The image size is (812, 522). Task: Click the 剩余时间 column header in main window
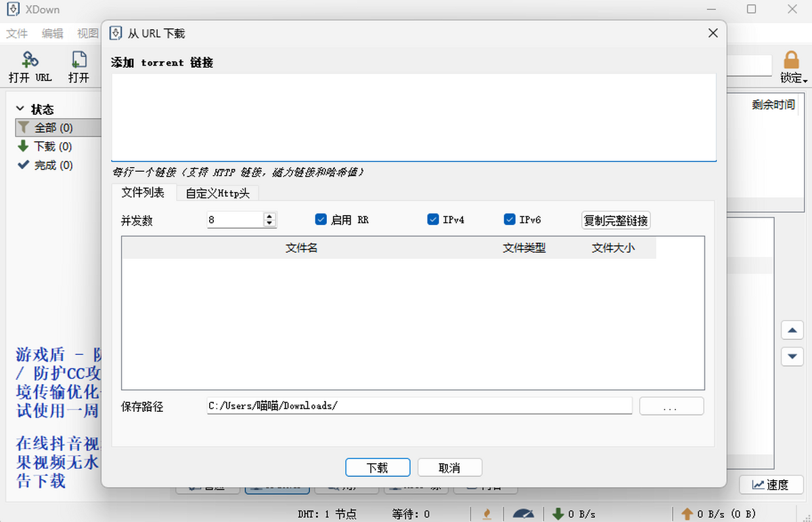click(773, 105)
